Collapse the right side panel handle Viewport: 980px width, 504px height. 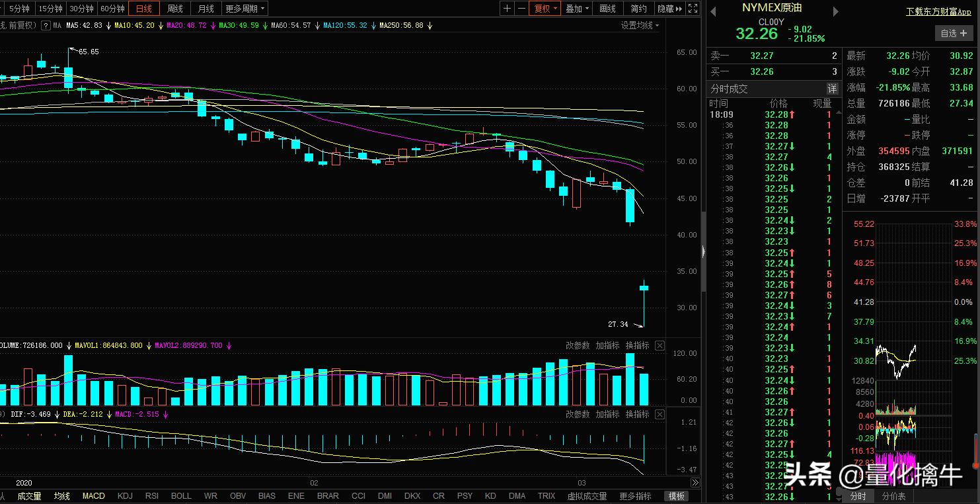[x=703, y=251]
